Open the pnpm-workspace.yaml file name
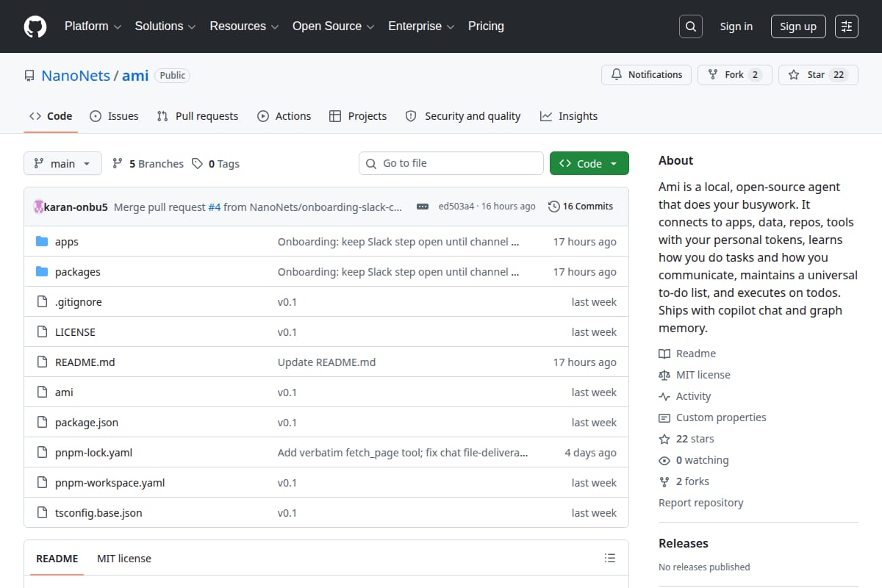Image resolution: width=882 pixels, height=588 pixels. coord(110,483)
